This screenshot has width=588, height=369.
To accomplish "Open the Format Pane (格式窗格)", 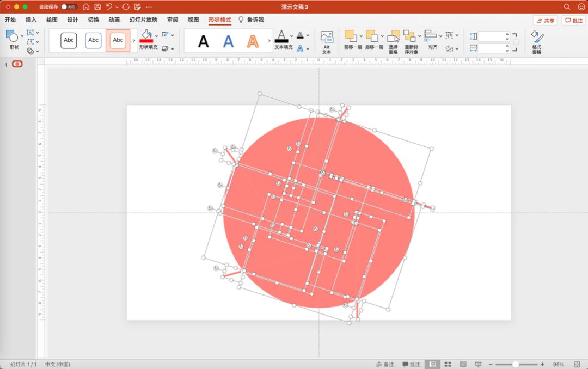I will coord(537,41).
